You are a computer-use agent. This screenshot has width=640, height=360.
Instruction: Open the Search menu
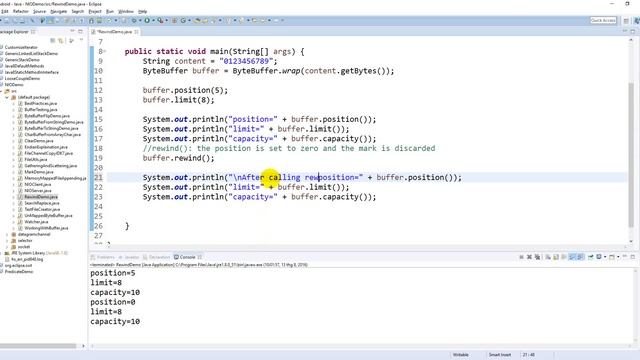pos(78,11)
